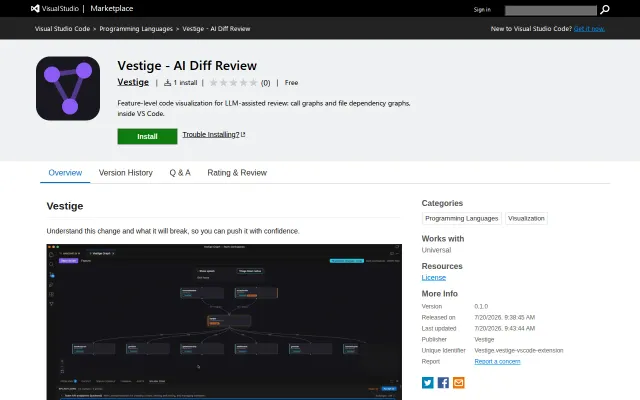Click the install count download icon
This screenshot has width=640, height=400.
(x=167, y=83)
